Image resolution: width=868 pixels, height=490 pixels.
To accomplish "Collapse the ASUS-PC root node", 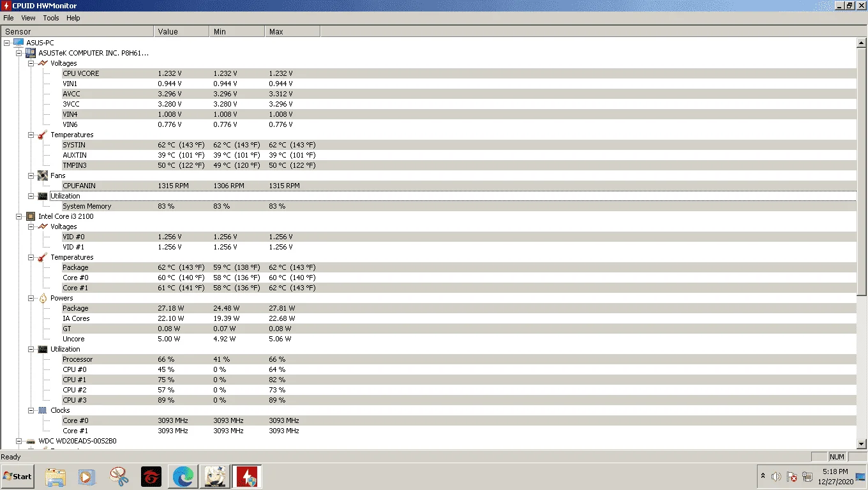I will tap(7, 43).
